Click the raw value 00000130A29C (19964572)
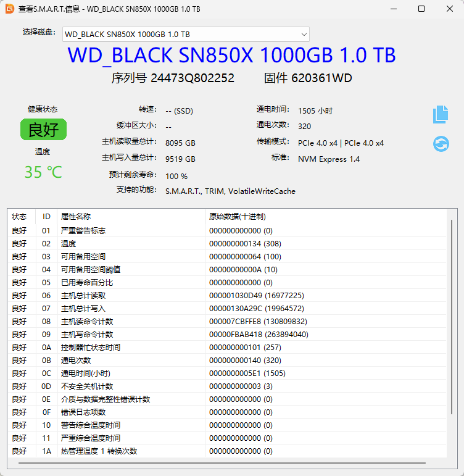Image resolution: width=464 pixels, height=476 pixels. tap(257, 309)
